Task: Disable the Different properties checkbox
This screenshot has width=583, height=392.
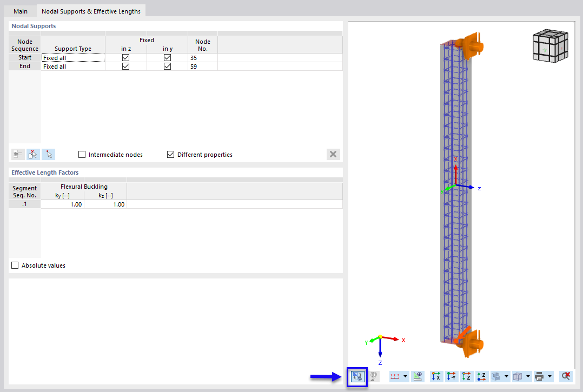Action: (x=170, y=154)
